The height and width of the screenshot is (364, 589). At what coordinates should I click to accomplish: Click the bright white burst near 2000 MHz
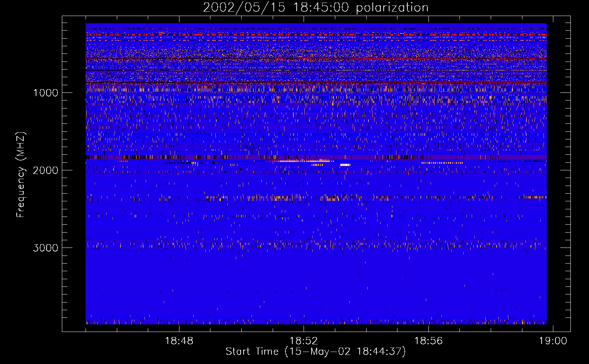(345, 165)
